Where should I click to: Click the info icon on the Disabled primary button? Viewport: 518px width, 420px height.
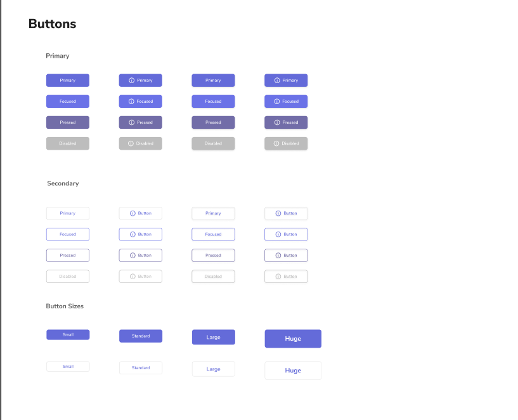click(131, 143)
